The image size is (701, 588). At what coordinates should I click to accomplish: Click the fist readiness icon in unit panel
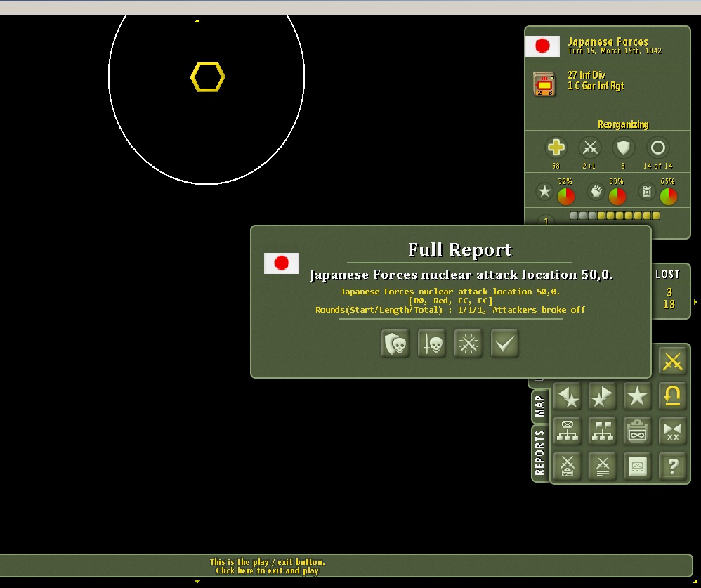tap(596, 192)
